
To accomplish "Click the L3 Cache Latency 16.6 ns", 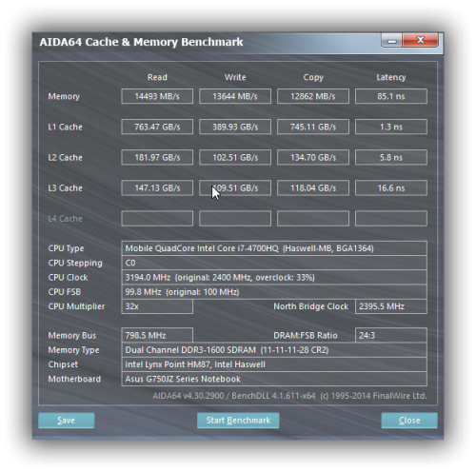I will 391,187.
